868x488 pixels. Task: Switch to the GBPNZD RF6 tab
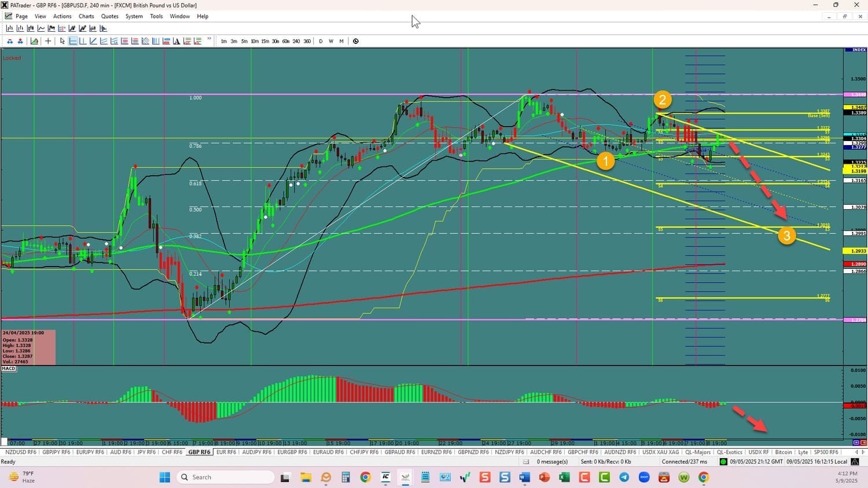click(x=473, y=452)
